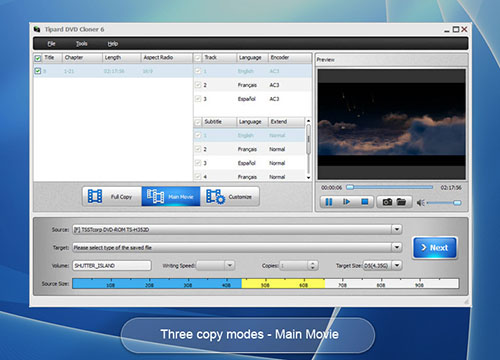Image resolution: width=500 pixels, height=360 pixels.
Task: Click the preview playback progress slider
Action: pyautogui.click(x=389, y=187)
